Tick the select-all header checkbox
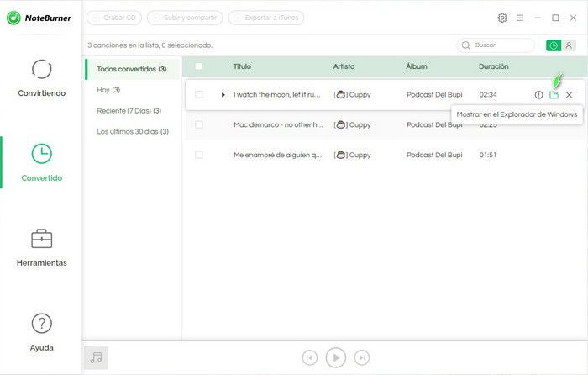Screen dimensions: 588x375 pyautogui.click(x=198, y=66)
